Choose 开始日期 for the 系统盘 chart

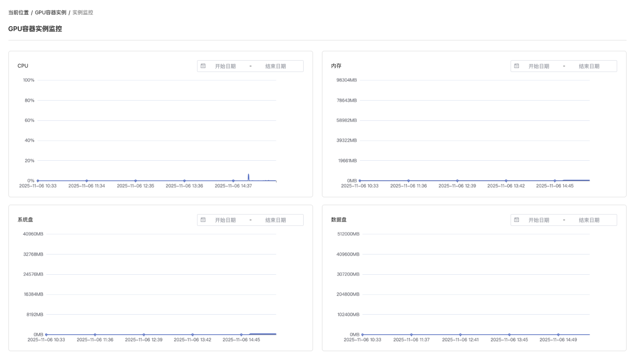coord(225,220)
